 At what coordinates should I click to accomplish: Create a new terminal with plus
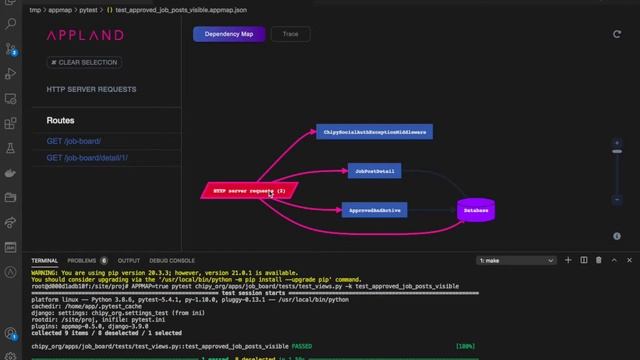click(x=568, y=260)
